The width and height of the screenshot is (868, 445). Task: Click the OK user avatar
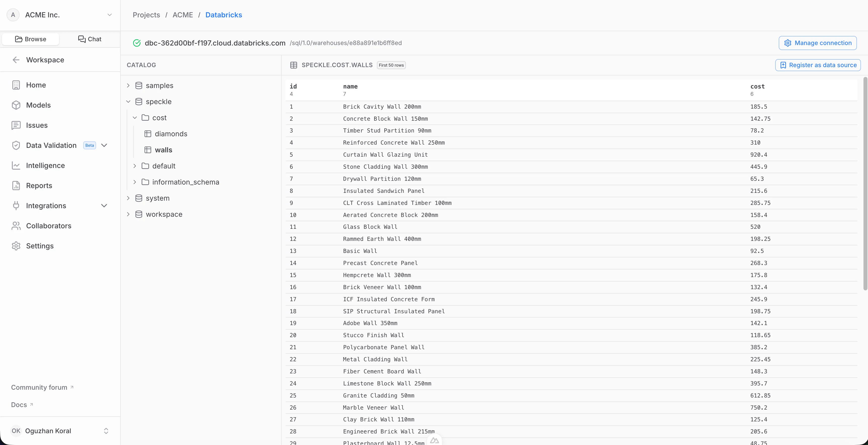pos(16,431)
